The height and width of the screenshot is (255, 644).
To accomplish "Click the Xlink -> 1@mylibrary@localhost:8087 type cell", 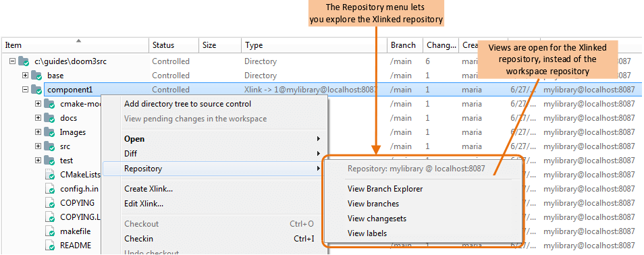I will pyautogui.click(x=311, y=90).
